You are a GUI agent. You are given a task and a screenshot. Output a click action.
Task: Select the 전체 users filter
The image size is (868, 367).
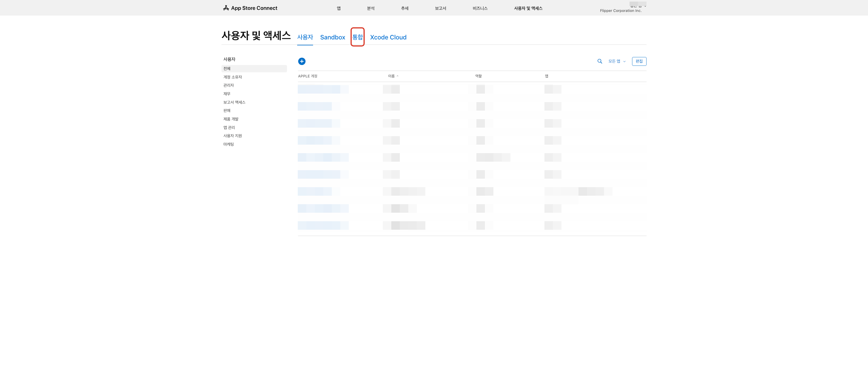click(227, 69)
